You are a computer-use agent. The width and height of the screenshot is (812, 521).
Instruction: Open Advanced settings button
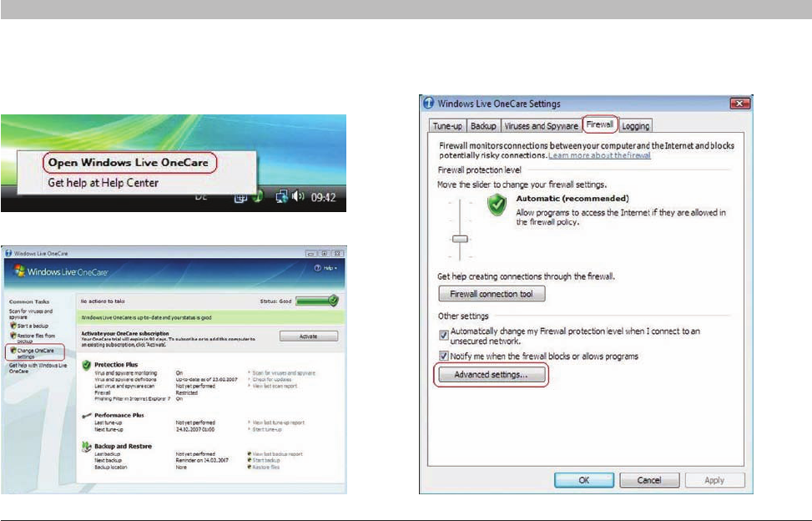tap(491, 374)
